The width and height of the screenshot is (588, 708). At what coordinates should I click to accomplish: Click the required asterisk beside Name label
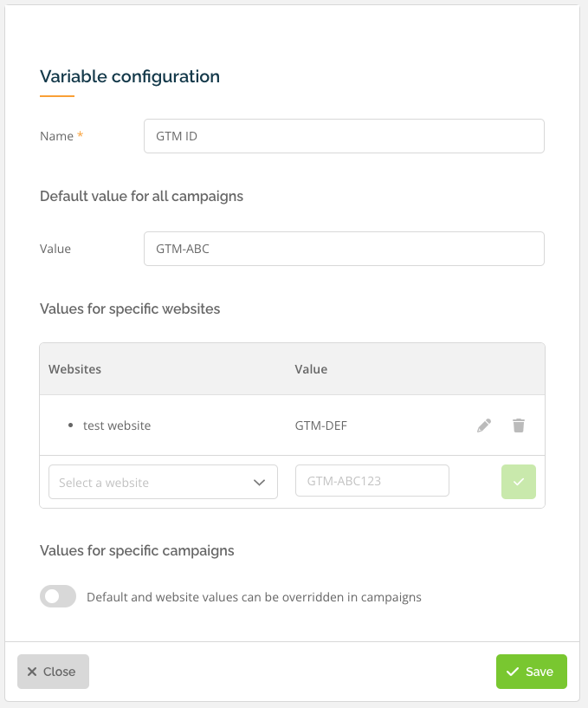(79, 135)
